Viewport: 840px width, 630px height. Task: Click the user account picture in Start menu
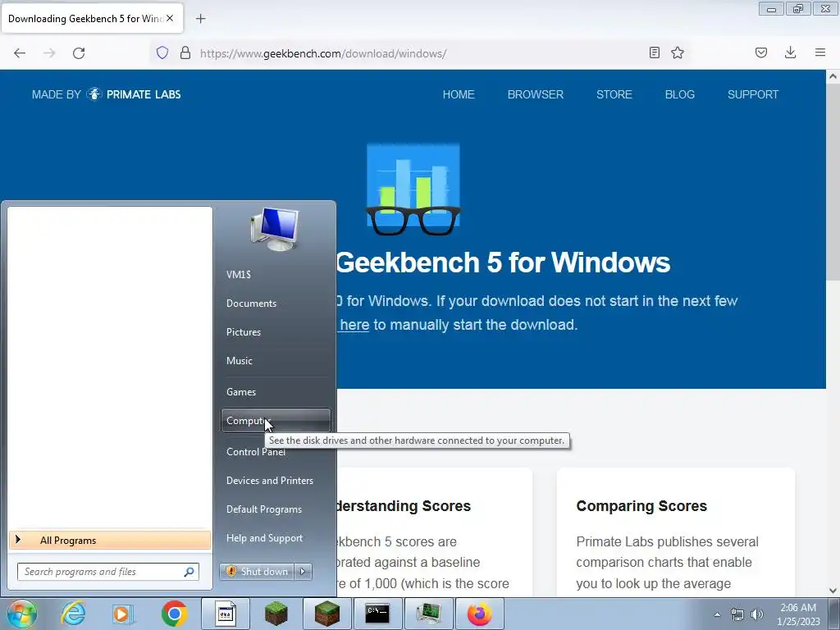click(275, 230)
